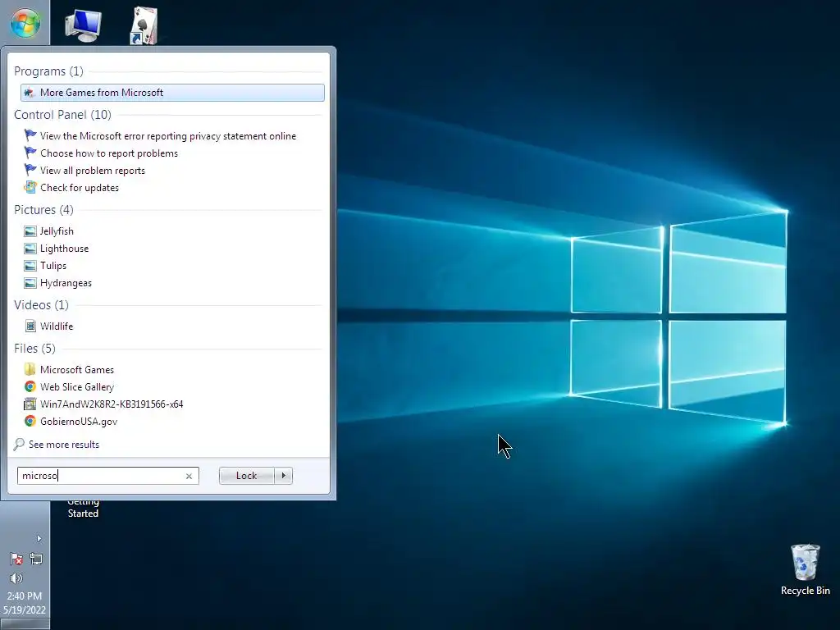This screenshot has height=630, width=840.
Task: Click the Microsoft Games folder icon
Action: coord(30,369)
